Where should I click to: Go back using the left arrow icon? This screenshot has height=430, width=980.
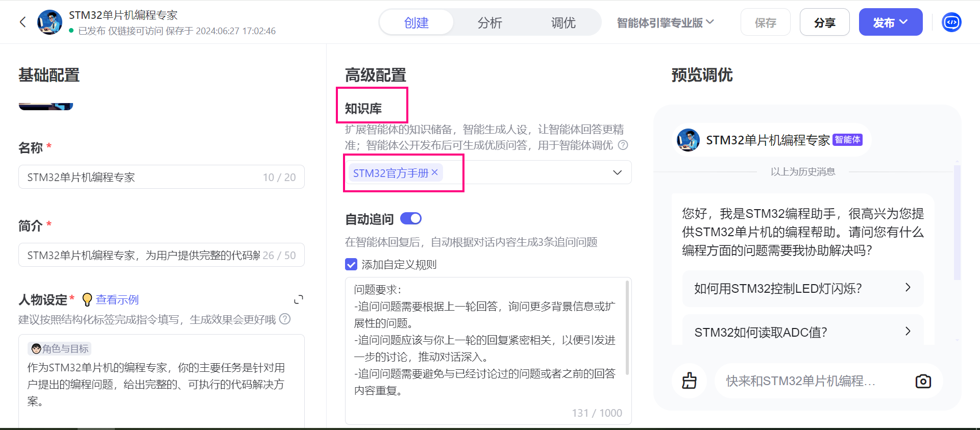22,22
